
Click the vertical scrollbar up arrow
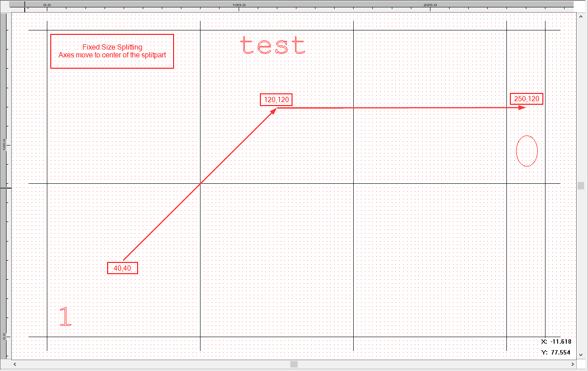click(x=581, y=16)
